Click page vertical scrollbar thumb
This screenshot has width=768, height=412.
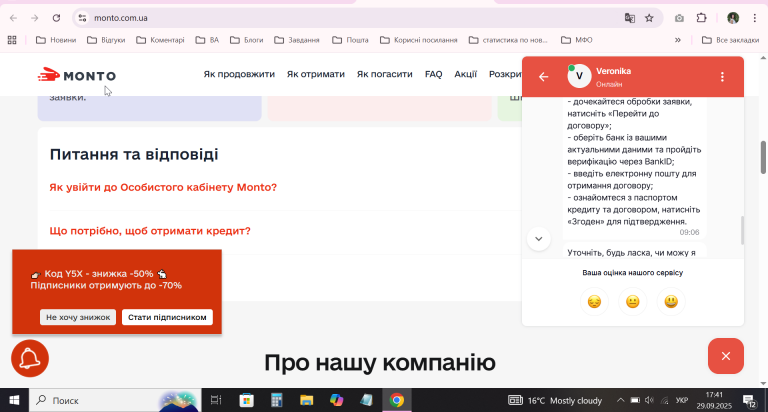[763, 157]
